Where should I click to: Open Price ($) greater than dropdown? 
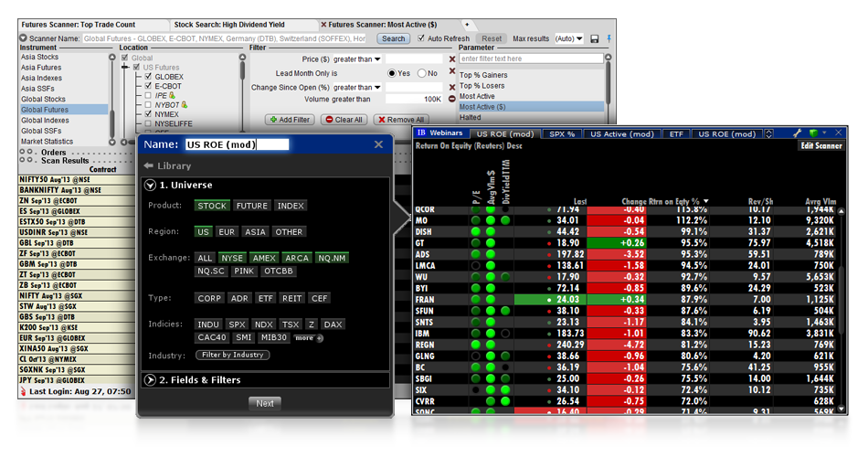coord(357,59)
